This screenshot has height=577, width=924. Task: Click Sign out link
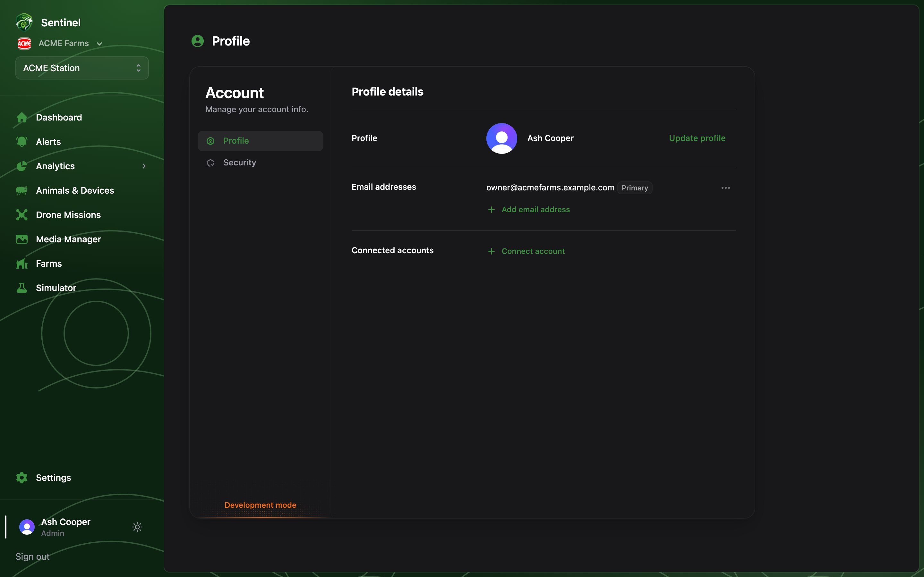(x=32, y=556)
